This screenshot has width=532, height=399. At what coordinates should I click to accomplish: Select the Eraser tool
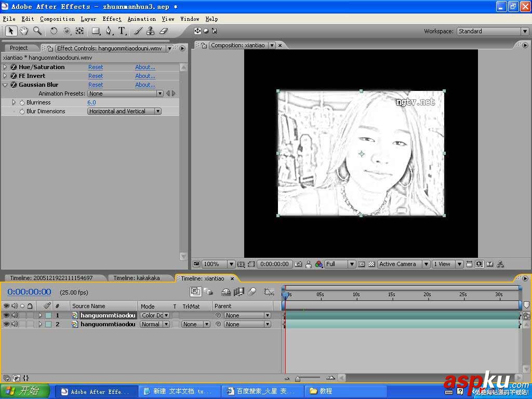pos(164,31)
